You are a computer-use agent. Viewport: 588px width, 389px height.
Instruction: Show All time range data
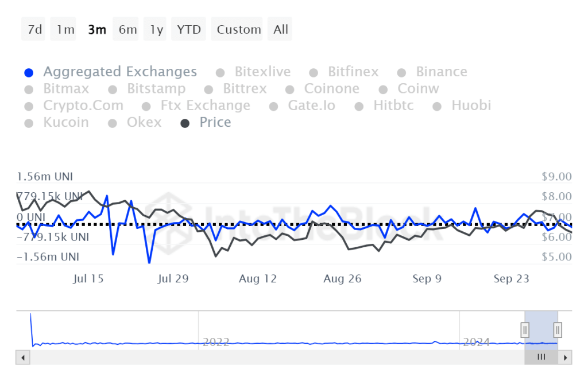pyautogui.click(x=280, y=29)
